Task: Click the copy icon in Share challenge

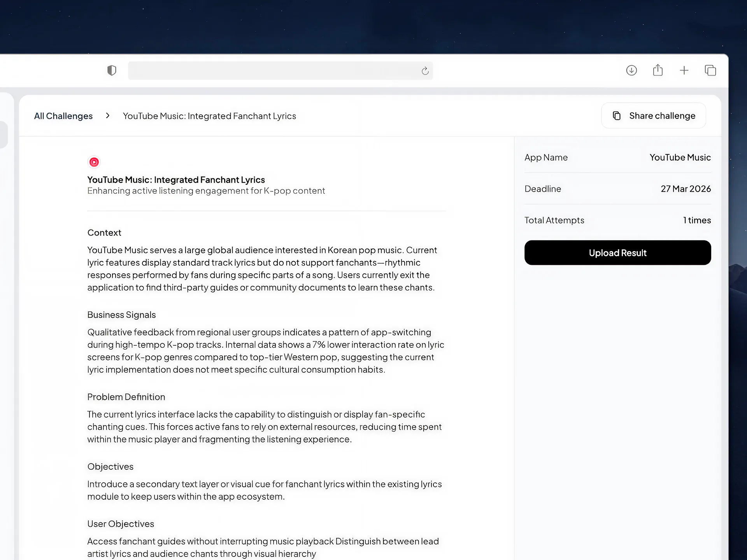Action: 617,115
